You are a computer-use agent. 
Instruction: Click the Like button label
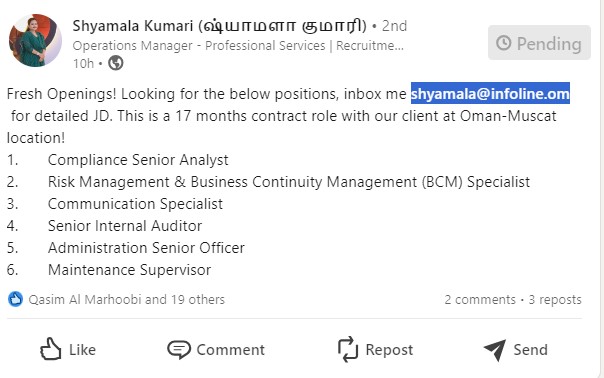coord(82,350)
